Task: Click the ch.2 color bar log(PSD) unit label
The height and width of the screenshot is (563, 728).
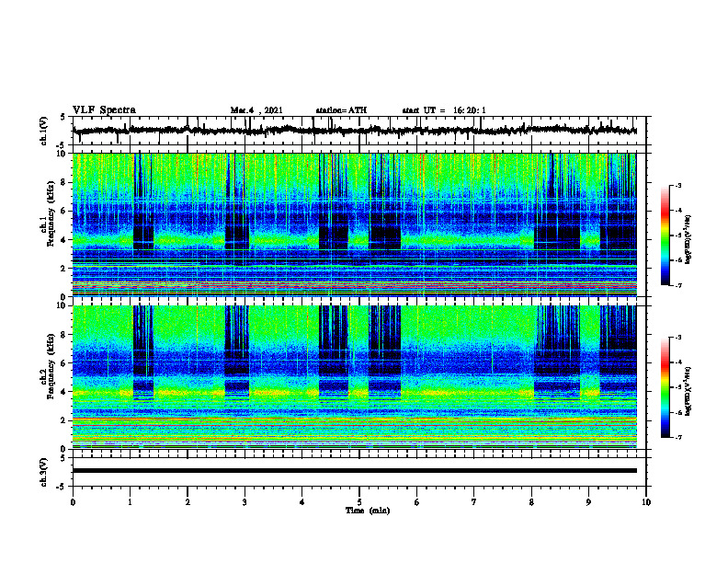Action: (688, 392)
